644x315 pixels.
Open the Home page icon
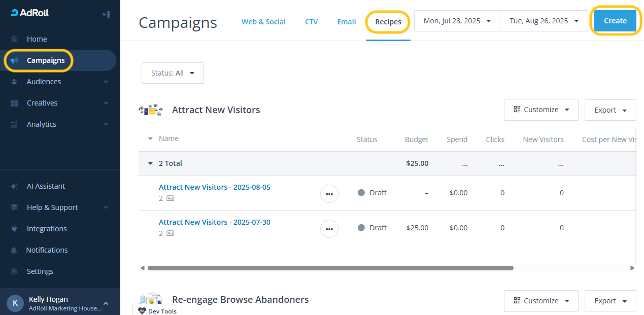(14, 39)
